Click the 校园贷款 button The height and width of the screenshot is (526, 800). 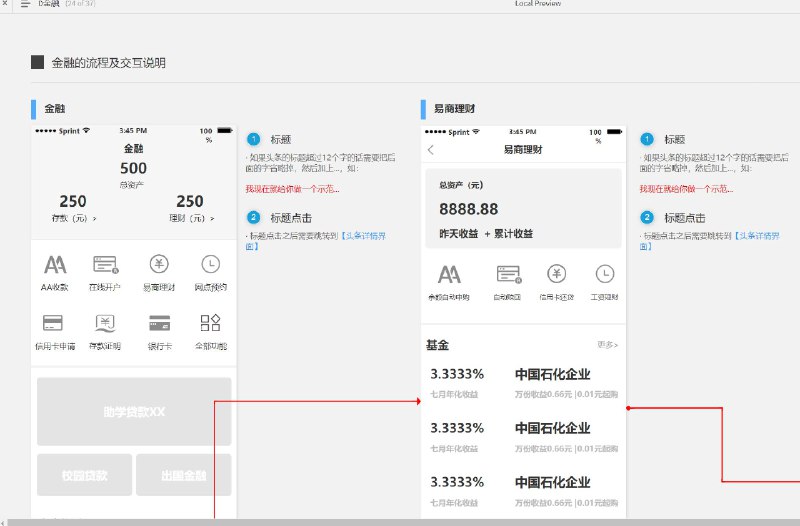[85, 475]
